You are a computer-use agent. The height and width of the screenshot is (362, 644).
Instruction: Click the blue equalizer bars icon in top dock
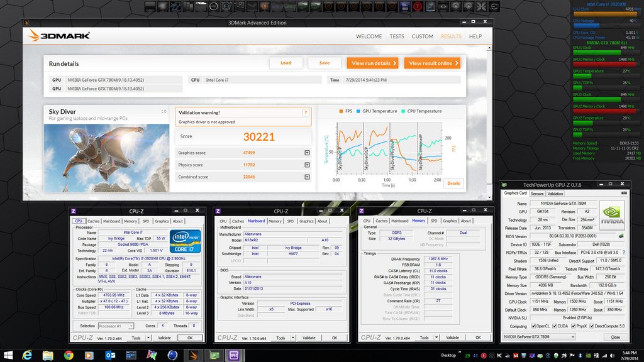pos(404,6)
